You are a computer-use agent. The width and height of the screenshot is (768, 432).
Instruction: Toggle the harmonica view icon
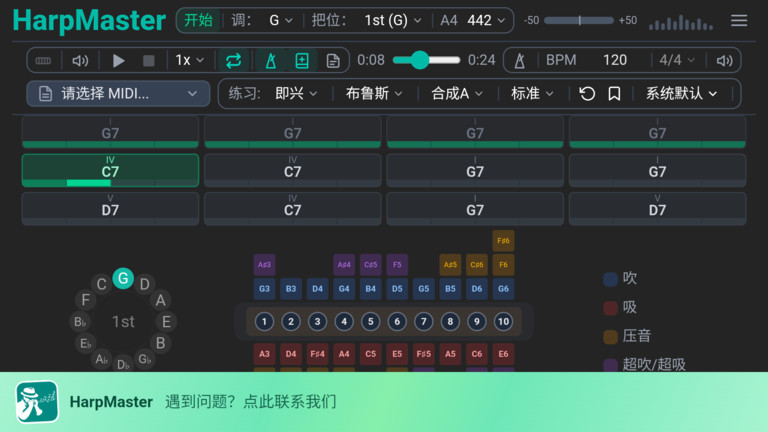coord(43,61)
